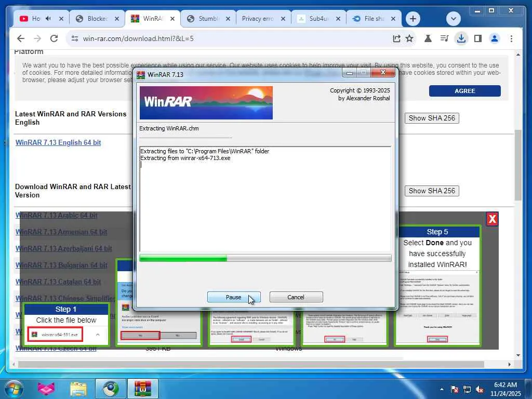
Task: Show SHA 256 for Latest Version list
Action: click(432, 191)
